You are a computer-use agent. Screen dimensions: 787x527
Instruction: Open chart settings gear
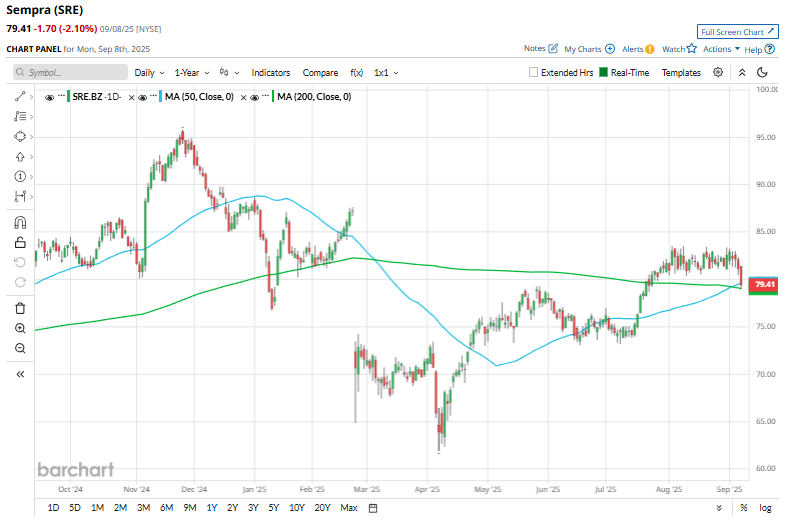tap(718, 72)
